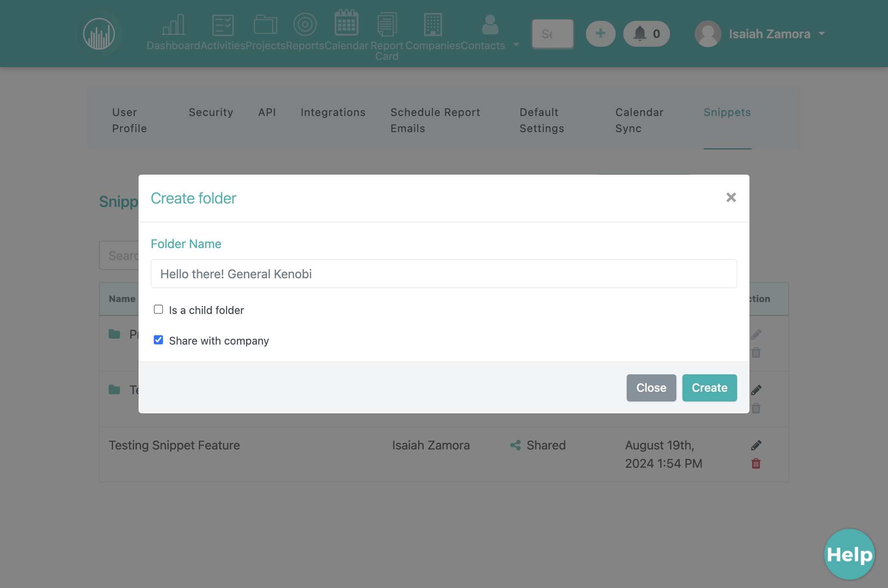Open the Dashboard nav icon
The width and height of the screenshot is (888, 588).
(x=173, y=25)
